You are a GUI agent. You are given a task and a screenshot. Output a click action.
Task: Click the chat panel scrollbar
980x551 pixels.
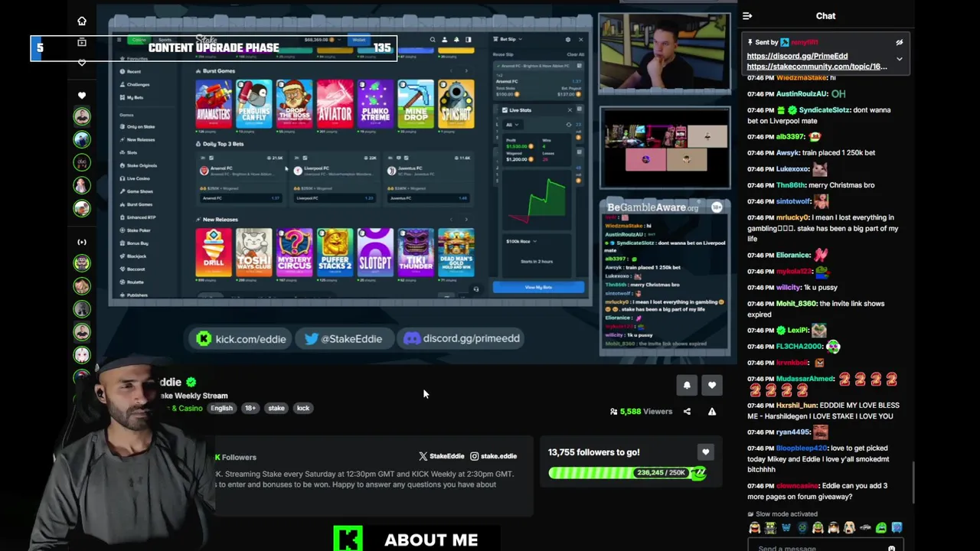(x=913, y=482)
